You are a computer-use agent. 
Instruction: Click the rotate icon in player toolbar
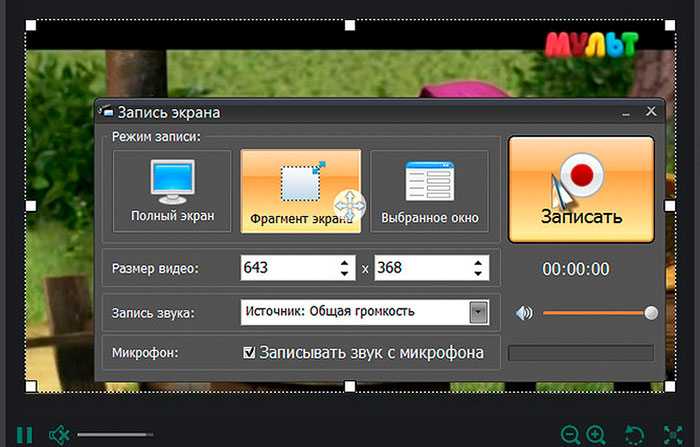[635, 435]
